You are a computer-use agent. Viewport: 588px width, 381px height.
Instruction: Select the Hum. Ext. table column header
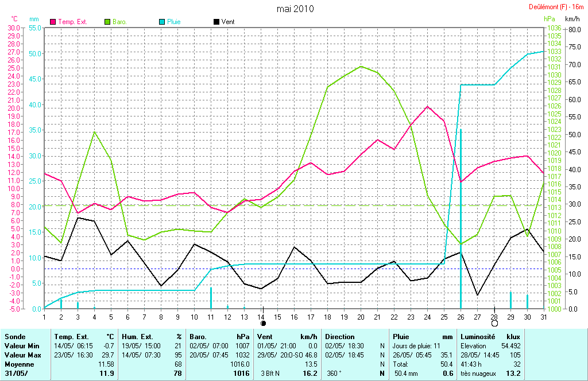[x=138, y=337]
